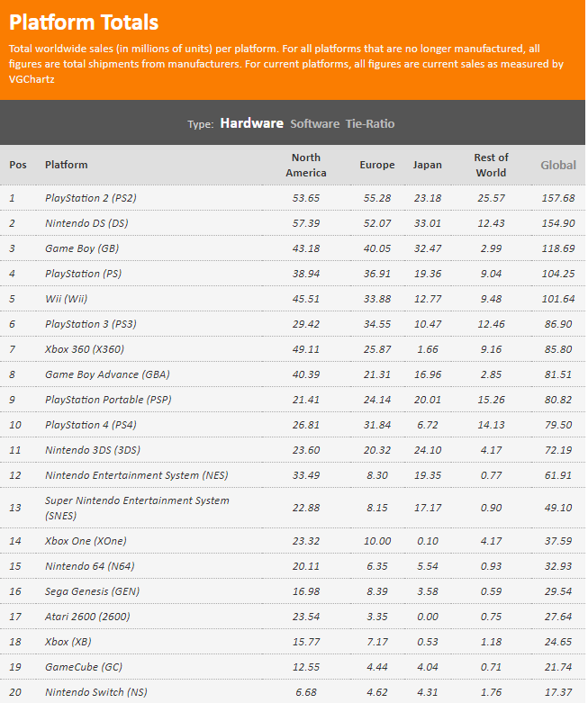Select Xbox 360 global total 85.80
588x703 pixels.
[x=558, y=349]
